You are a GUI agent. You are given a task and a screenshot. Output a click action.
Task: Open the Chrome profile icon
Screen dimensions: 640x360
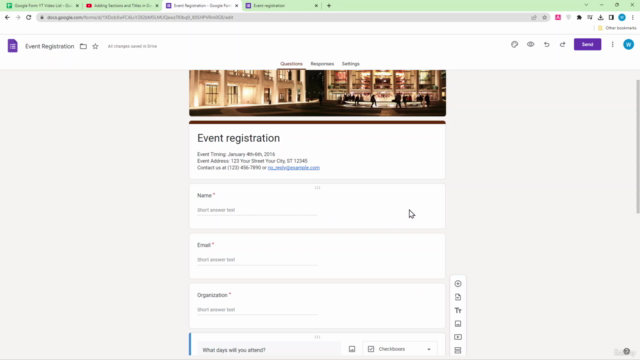(622, 18)
